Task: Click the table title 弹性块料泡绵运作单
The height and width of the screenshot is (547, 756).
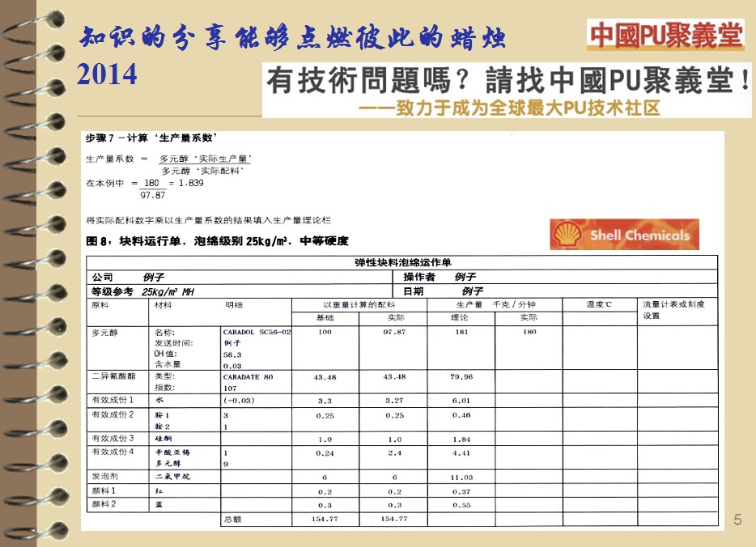Action: coord(402,262)
